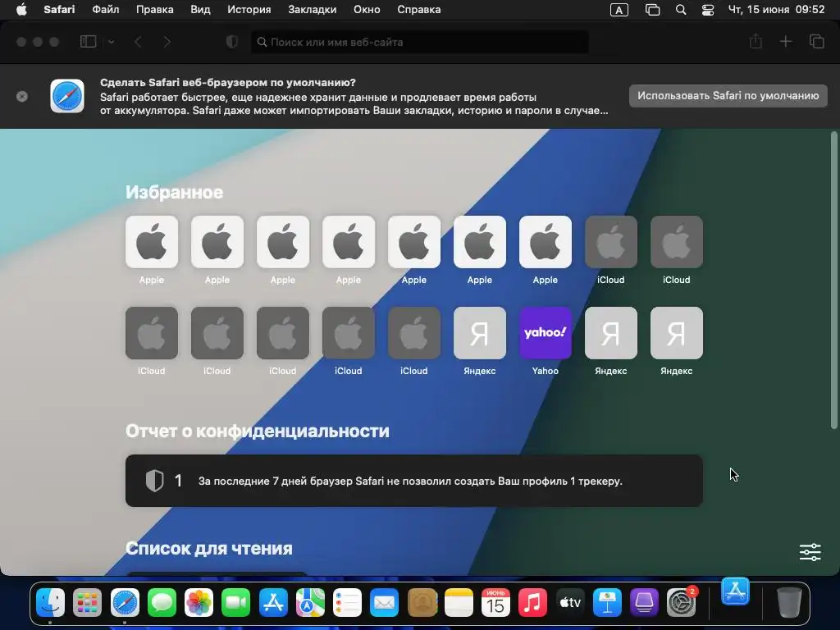Open Launchpad from the Dock
840x630 pixels.
pyautogui.click(x=87, y=603)
